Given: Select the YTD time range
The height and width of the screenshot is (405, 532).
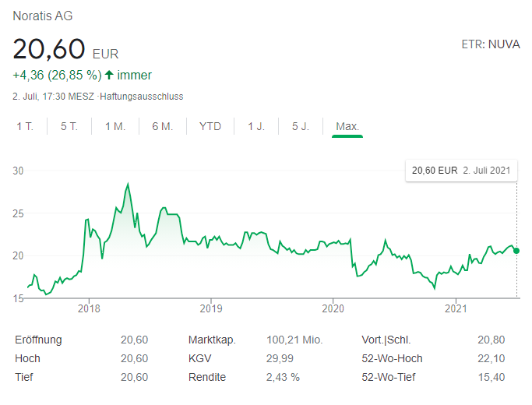Looking at the screenshot, I should [210, 126].
